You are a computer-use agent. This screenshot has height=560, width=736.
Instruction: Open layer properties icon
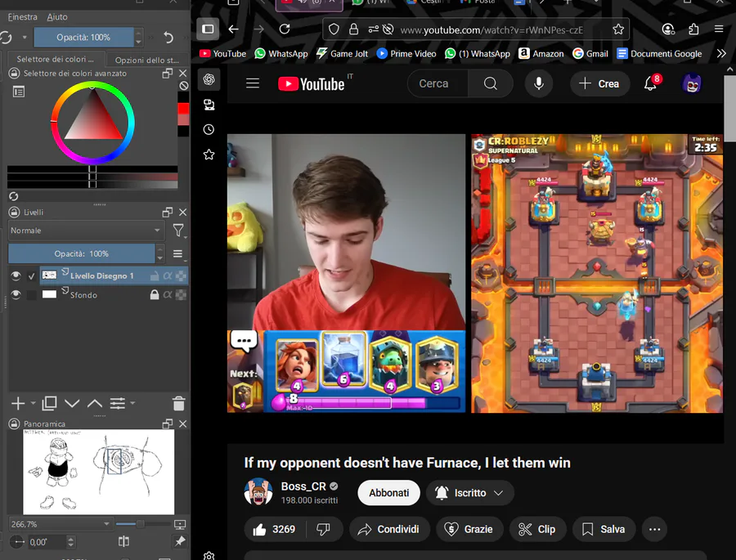click(x=117, y=403)
